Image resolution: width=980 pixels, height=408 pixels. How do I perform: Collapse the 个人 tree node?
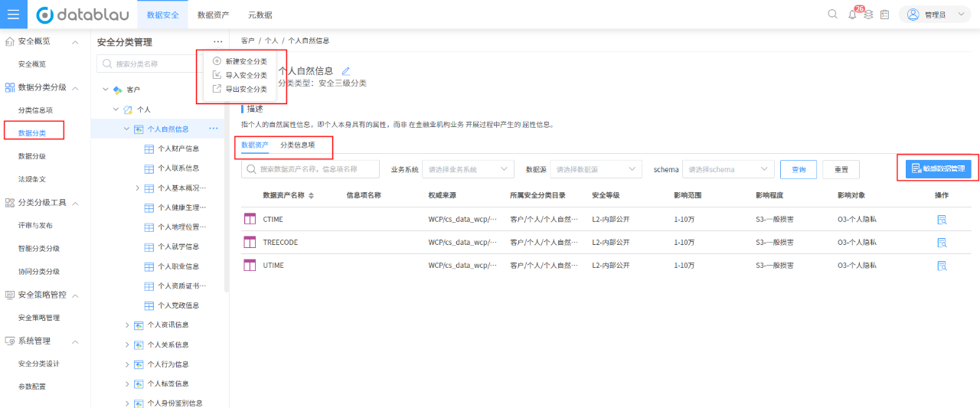tap(116, 109)
